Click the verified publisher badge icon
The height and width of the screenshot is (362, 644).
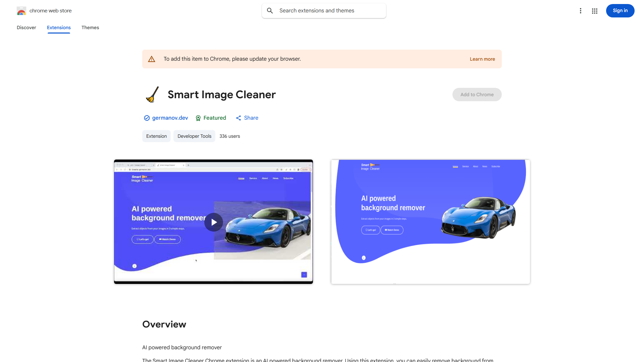[147, 118]
